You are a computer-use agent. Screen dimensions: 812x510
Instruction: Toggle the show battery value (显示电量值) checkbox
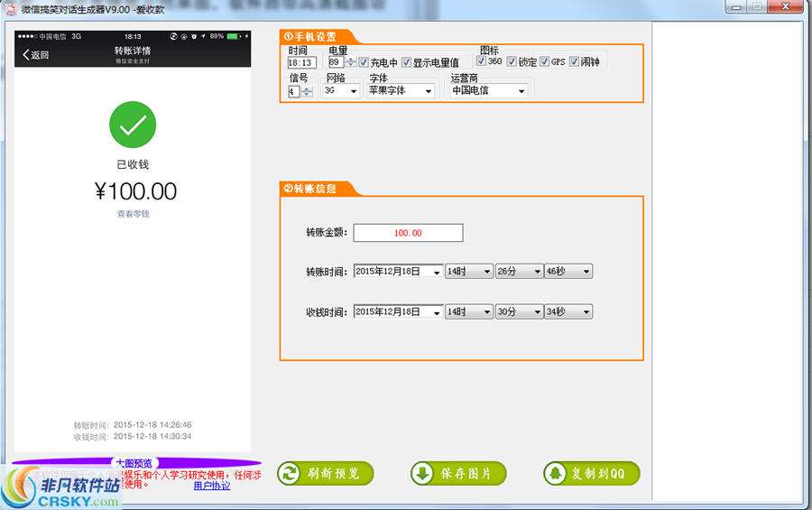(x=407, y=62)
